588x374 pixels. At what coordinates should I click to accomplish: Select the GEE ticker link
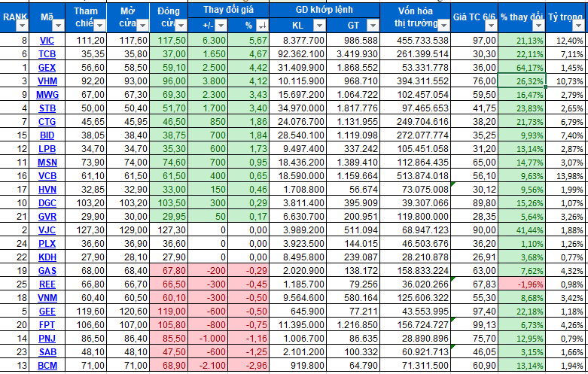click(x=47, y=312)
